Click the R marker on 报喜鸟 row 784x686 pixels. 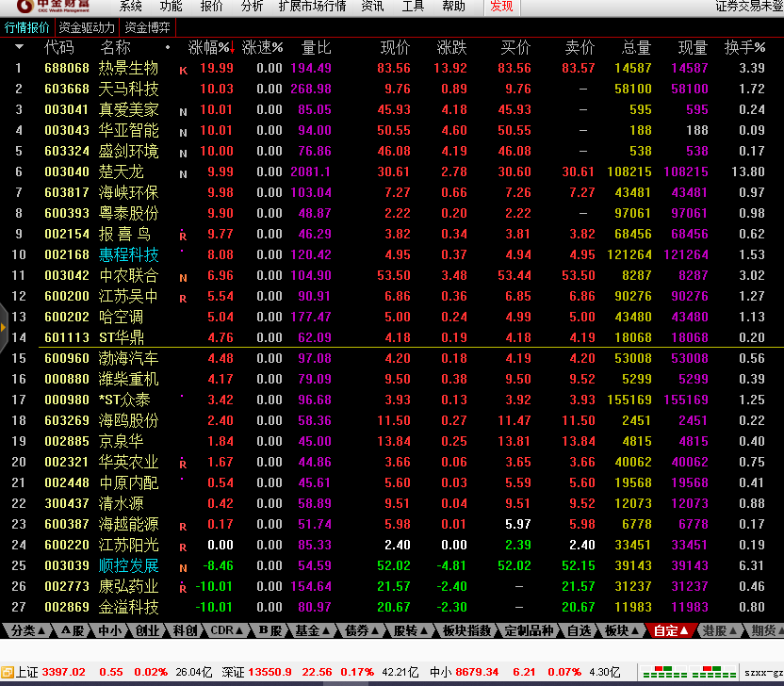coord(183,236)
